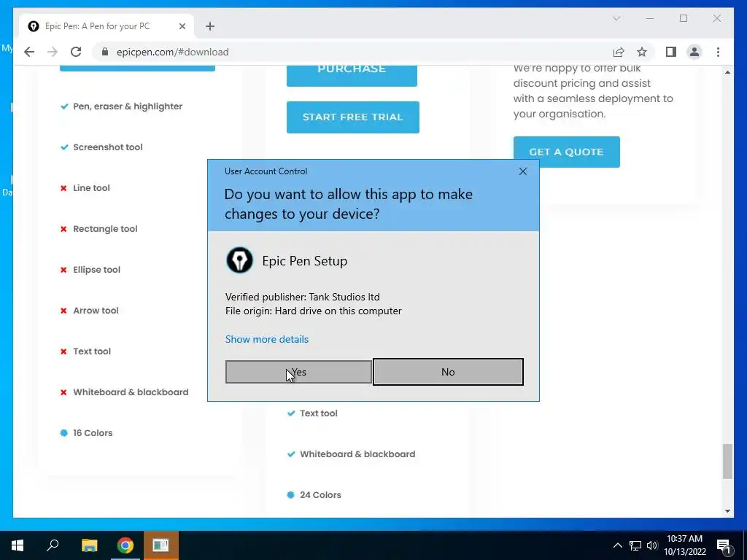Screen dimensions: 747x560
Task: Click Yes in User Account Control dialog
Action: coord(298,372)
